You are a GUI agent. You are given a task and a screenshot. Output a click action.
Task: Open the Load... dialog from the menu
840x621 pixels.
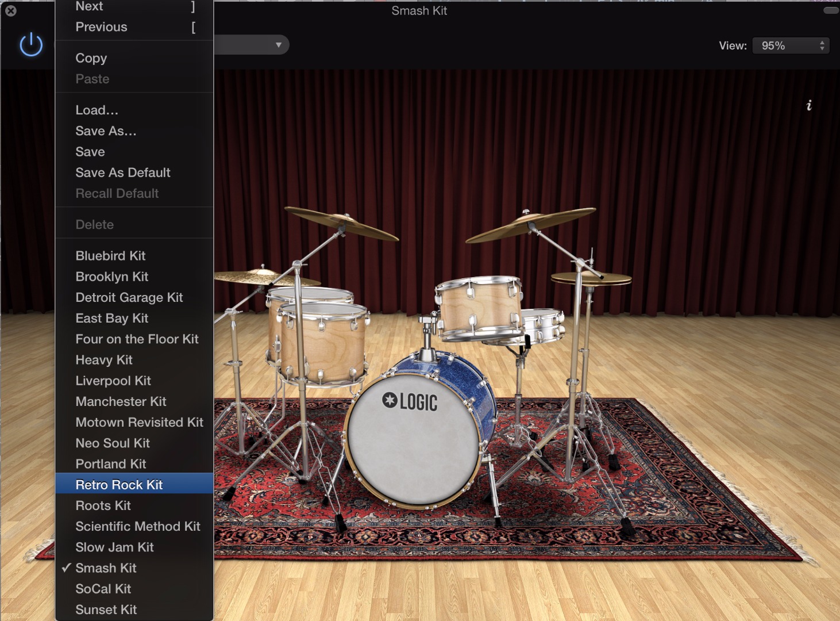coord(134,110)
